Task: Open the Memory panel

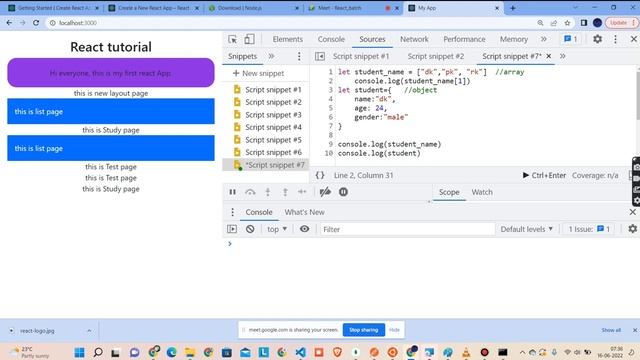Action: pyautogui.click(x=513, y=39)
